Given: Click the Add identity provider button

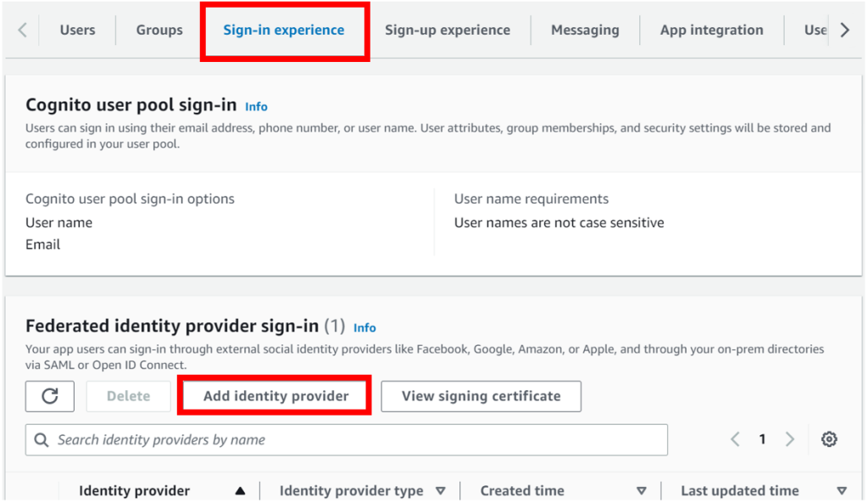Looking at the screenshot, I should (x=274, y=395).
